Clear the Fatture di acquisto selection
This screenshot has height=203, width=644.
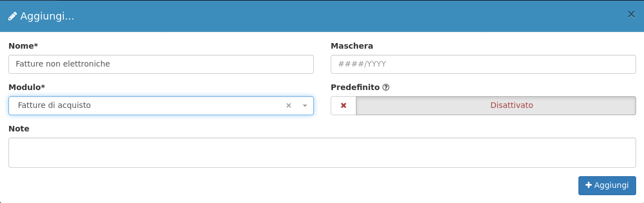[x=288, y=105]
